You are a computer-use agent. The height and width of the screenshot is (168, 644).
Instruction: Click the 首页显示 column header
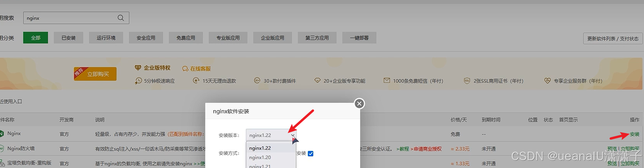pos(568,120)
